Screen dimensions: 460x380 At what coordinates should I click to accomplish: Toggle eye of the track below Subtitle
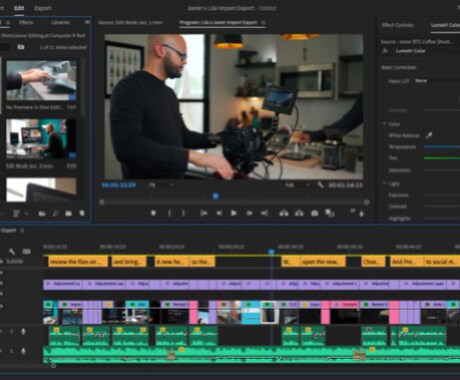[x=1, y=273]
